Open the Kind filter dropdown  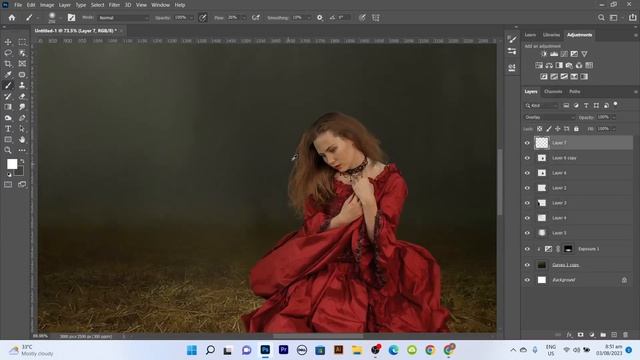coord(542,105)
